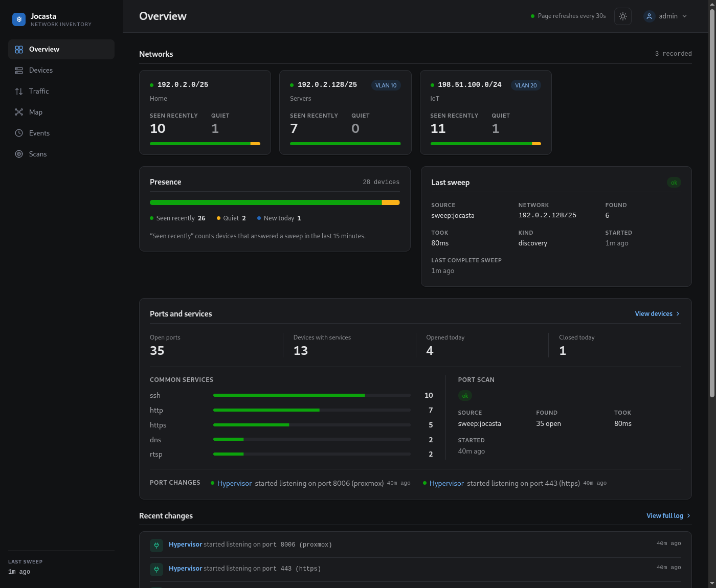Click Hypervisor link for port 443 in Port changes
This screenshot has height=588, width=716.
[446, 484]
